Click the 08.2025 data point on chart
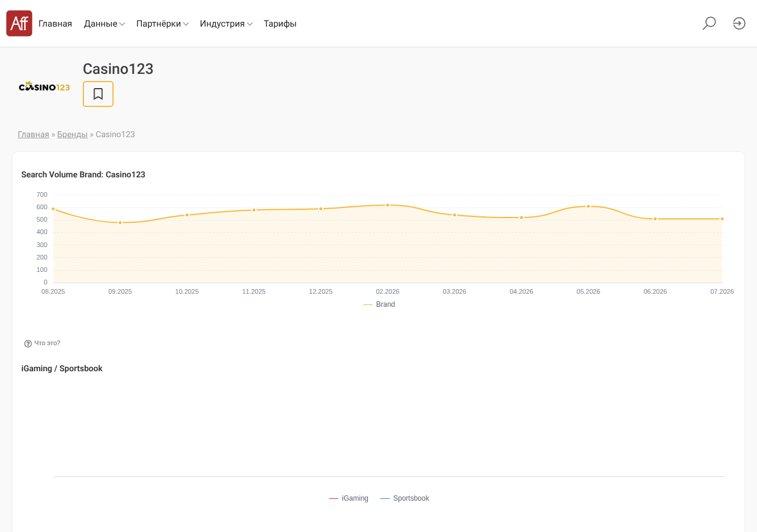 point(53,209)
